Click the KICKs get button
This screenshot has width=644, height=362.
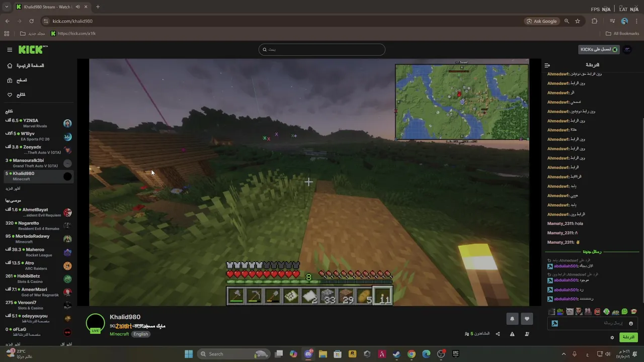click(x=599, y=49)
